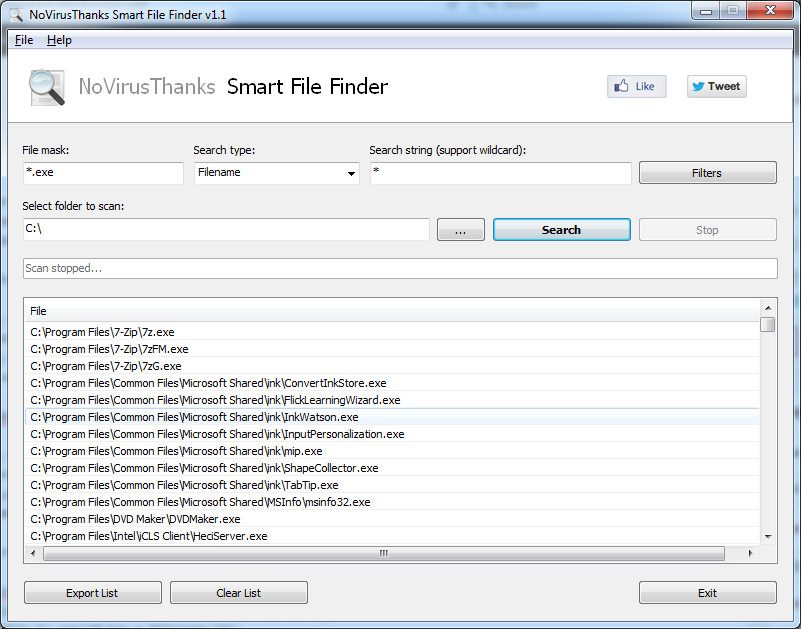Select the TabTip.exe row
The height and width of the screenshot is (629, 801).
pos(392,485)
